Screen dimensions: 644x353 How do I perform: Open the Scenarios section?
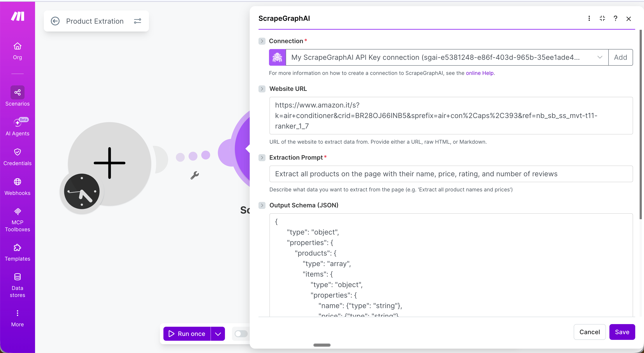(18, 96)
